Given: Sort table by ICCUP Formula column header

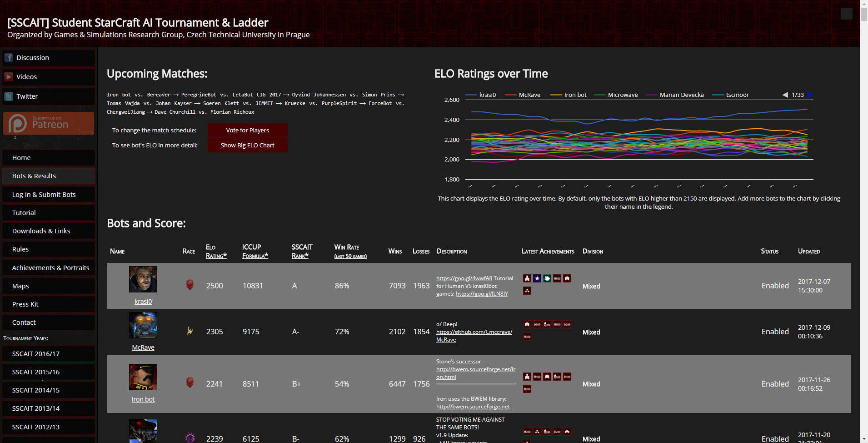Looking at the screenshot, I should pyautogui.click(x=255, y=252).
